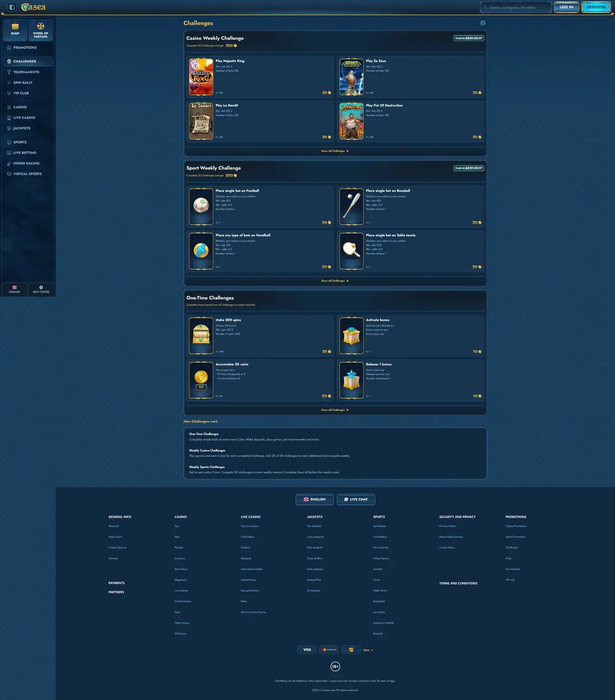
Task: Open footer English language selector
Action: pyautogui.click(x=314, y=499)
